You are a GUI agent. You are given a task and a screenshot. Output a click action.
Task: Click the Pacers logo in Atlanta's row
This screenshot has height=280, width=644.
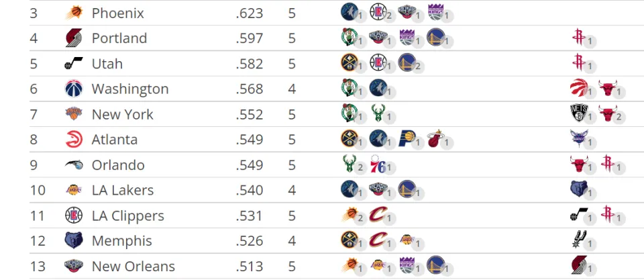click(407, 138)
